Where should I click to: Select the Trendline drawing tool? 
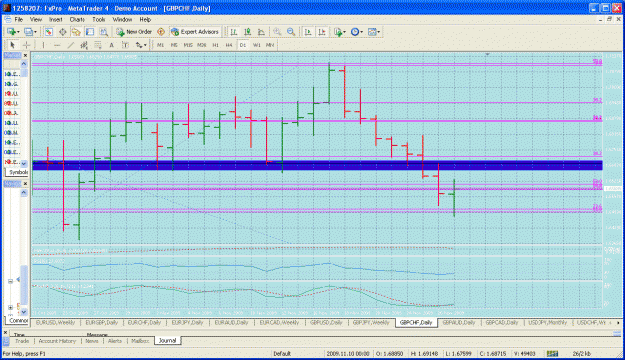pos(71,45)
